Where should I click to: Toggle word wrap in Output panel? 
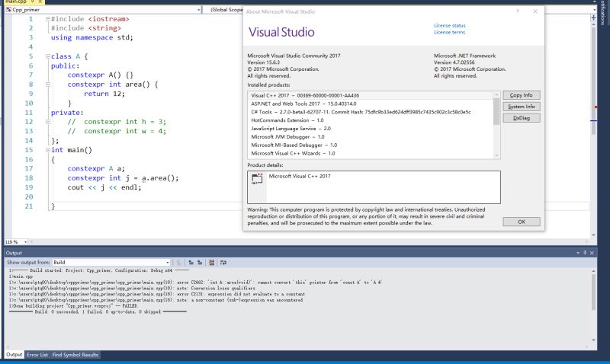223,263
